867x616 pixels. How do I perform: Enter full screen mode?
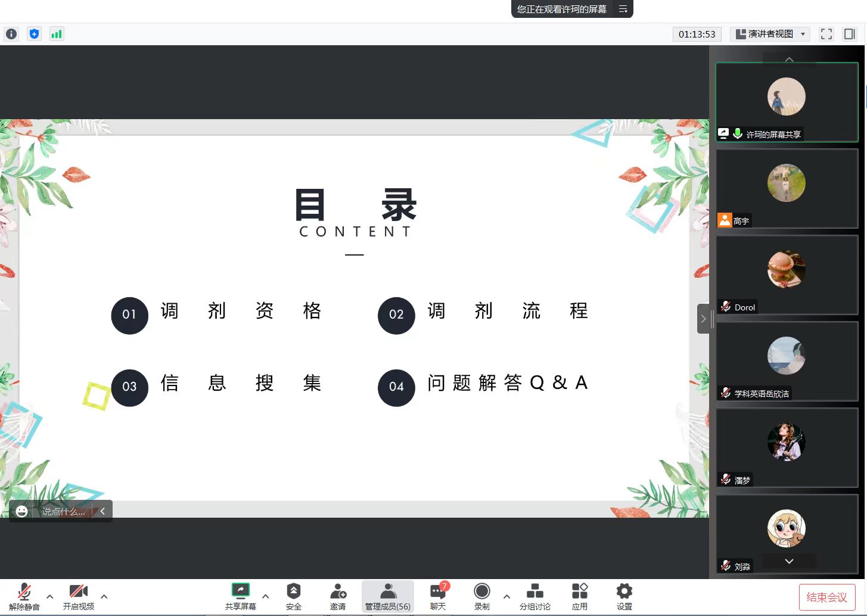click(826, 34)
